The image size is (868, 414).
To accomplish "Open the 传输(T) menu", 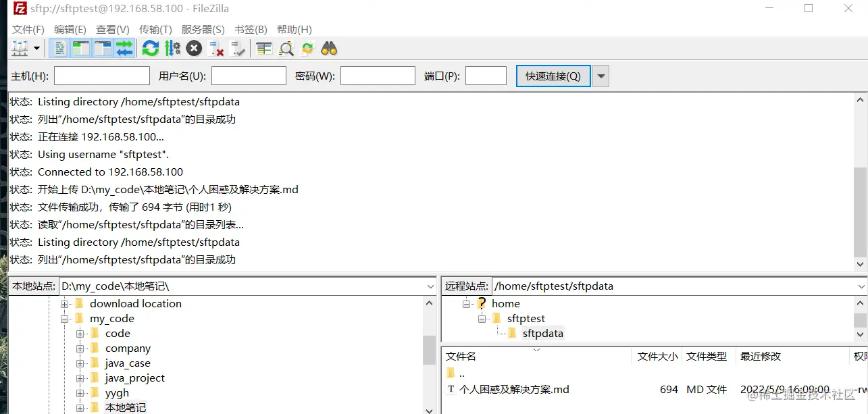I will 156,29.
